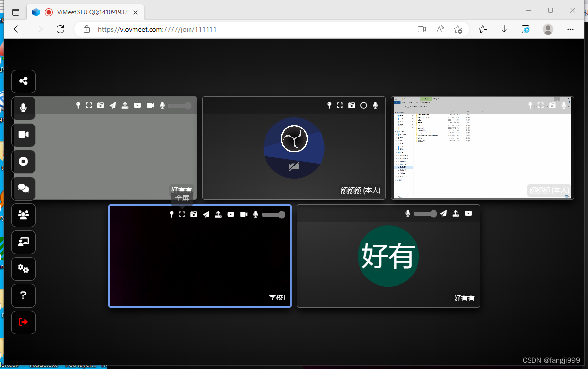Screen dimensions: 588x369
Task: Expand the first gray video tile fullscreen
Action: [89, 105]
